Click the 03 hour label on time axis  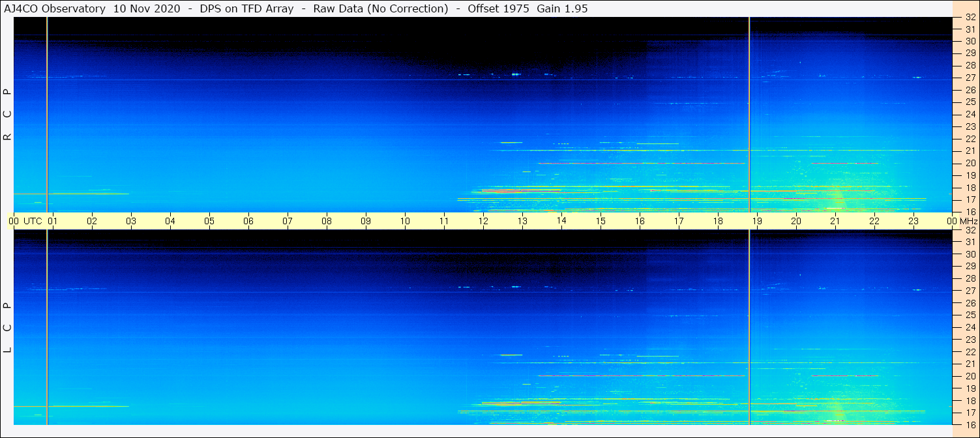click(131, 221)
